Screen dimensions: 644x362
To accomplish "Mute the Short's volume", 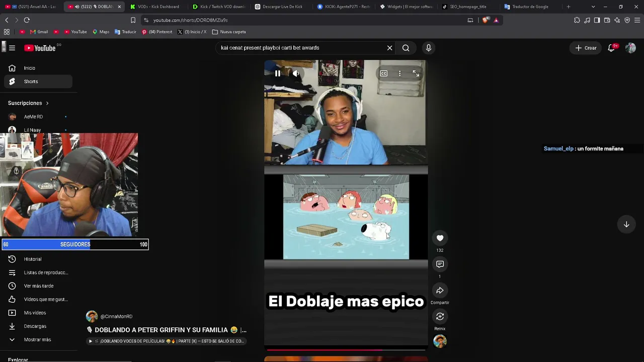I will tap(296, 73).
